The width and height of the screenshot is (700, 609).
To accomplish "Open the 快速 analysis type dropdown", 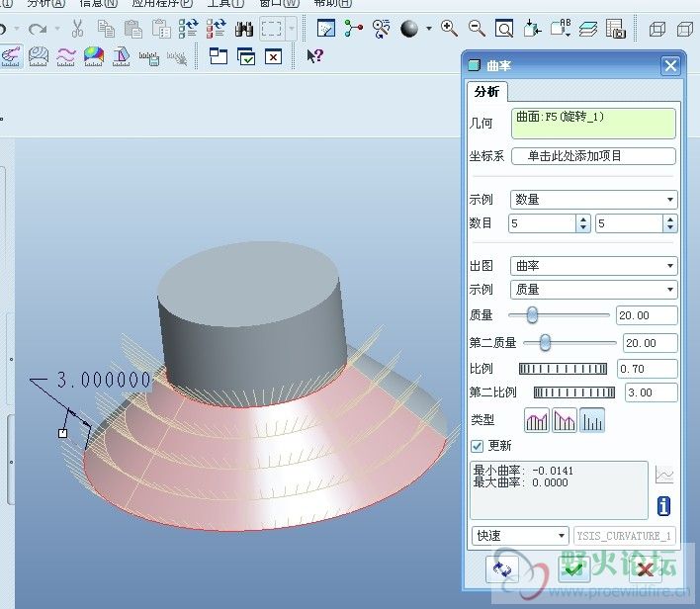I will [x=520, y=535].
